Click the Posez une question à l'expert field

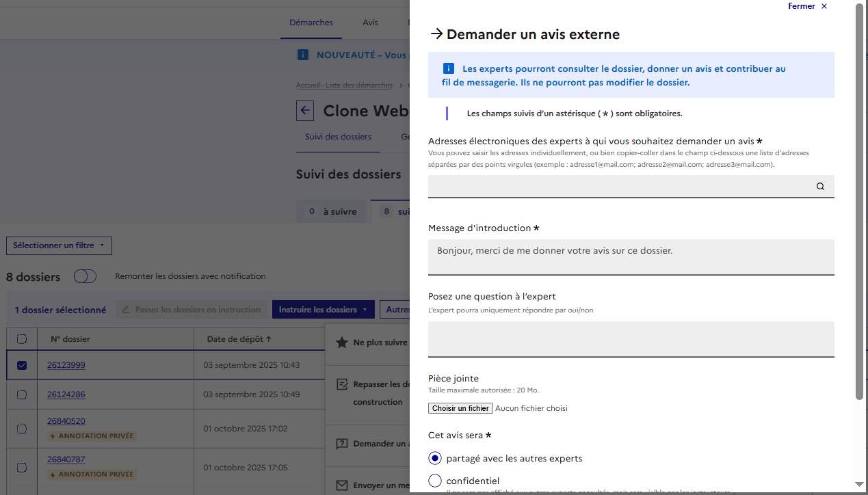tap(631, 338)
